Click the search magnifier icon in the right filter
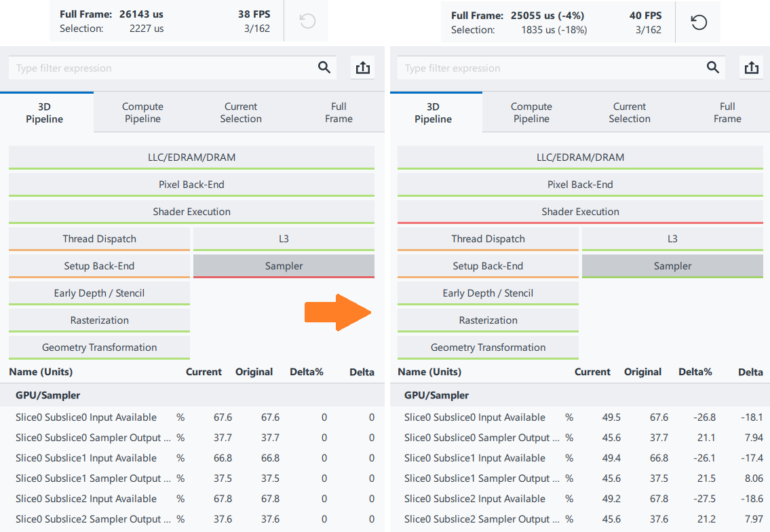 (x=713, y=67)
